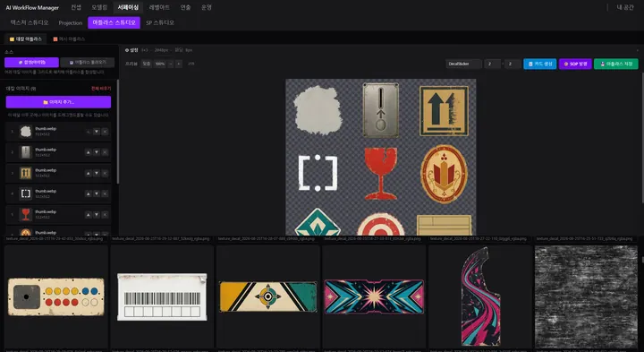The image size is (644, 352).
Task: Move the up-arrows decal row (3) up
Action: (88, 173)
